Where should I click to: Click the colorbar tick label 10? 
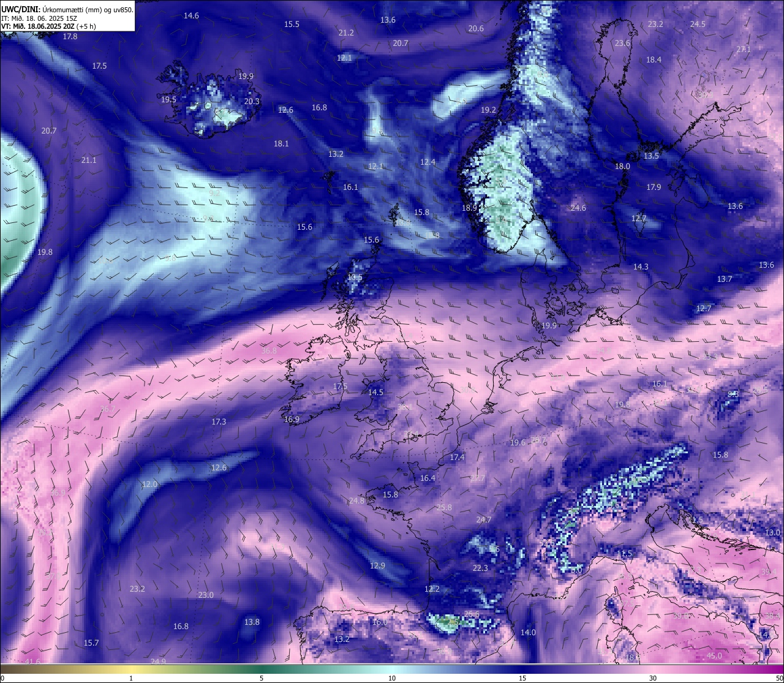pyautogui.click(x=392, y=678)
